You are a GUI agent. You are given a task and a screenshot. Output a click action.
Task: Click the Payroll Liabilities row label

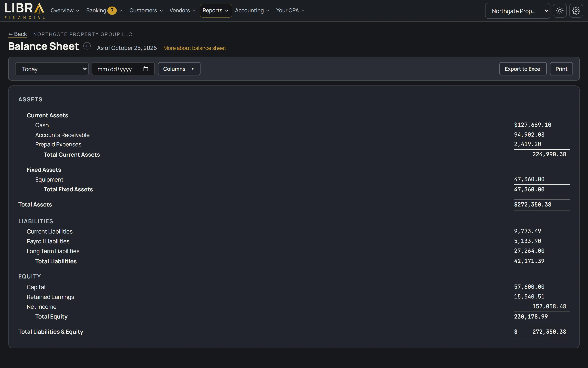[x=48, y=241]
